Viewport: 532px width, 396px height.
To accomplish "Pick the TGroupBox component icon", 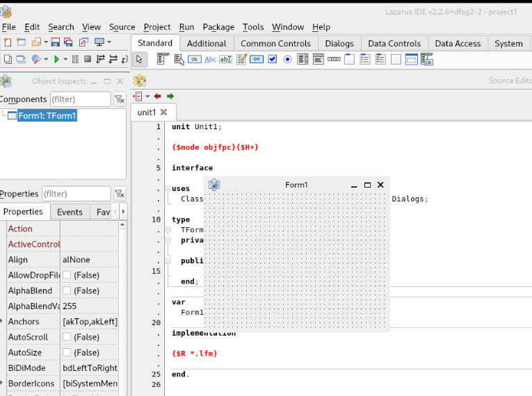I will [349, 59].
